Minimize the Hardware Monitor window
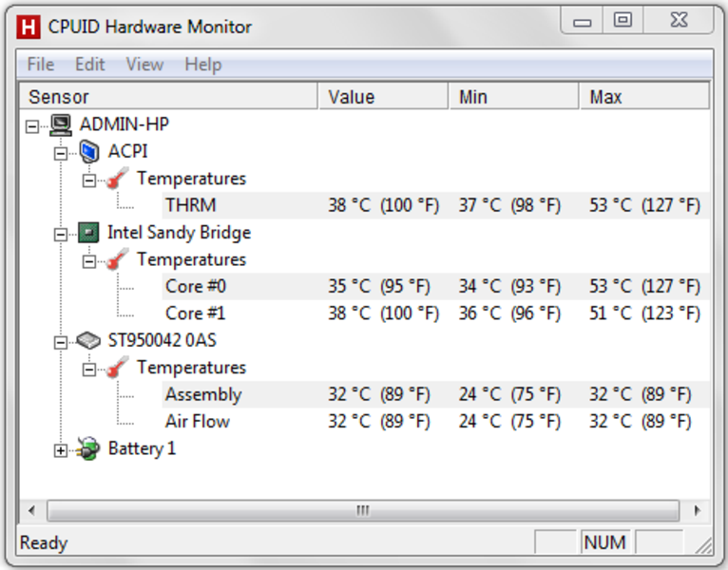 pyautogui.click(x=582, y=21)
